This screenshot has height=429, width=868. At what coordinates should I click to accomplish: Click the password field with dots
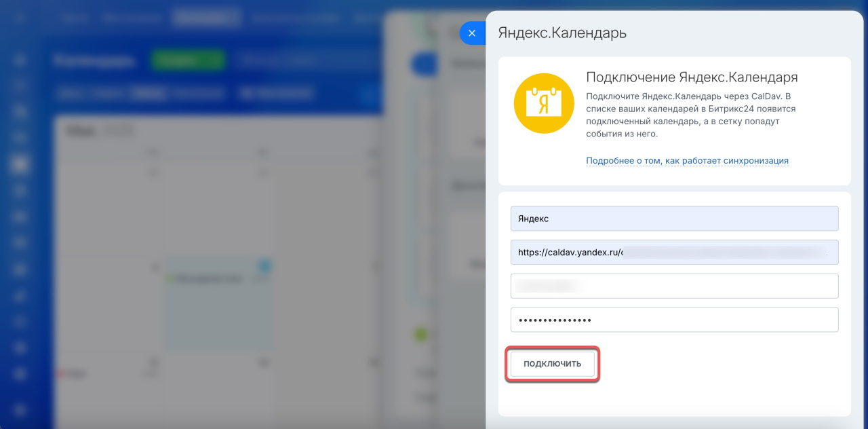pos(674,320)
